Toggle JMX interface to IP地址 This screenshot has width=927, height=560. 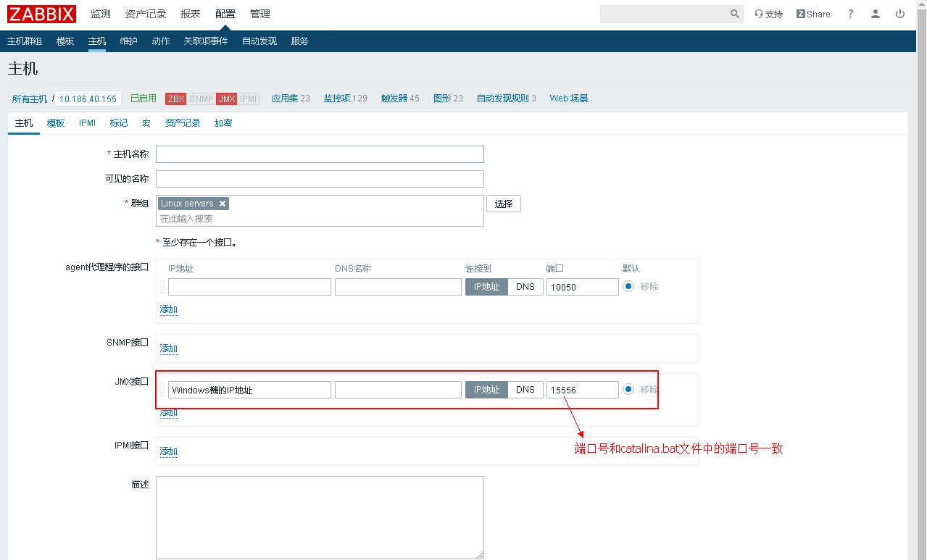click(x=486, y=390)
